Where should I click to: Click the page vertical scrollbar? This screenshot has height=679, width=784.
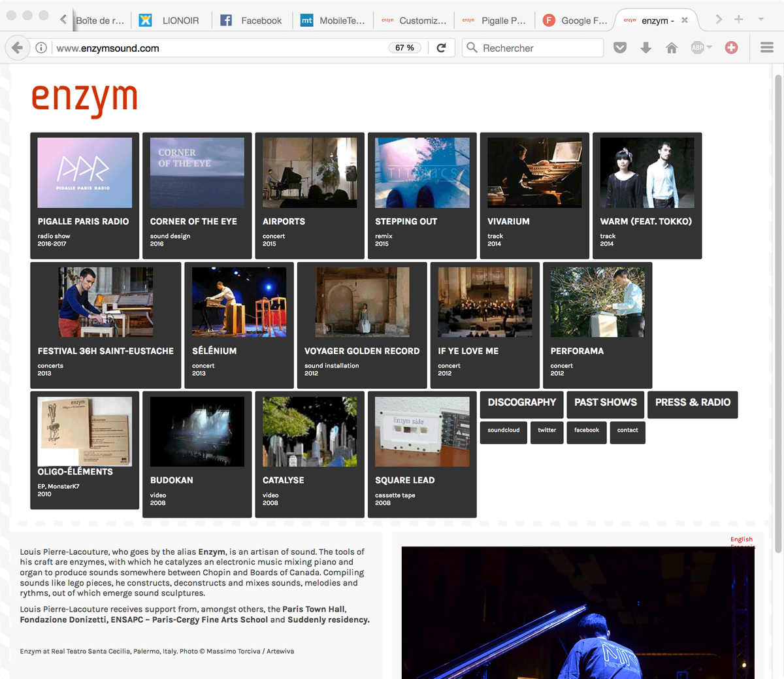[x=777, y=314]
